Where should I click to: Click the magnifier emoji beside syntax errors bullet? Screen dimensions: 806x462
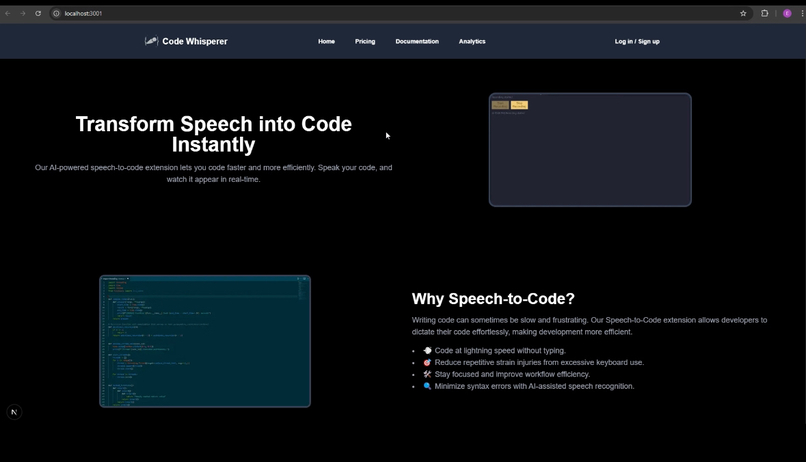427,386
